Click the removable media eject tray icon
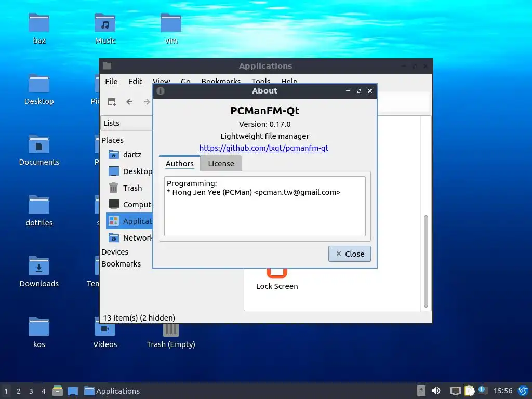This screenshot has height=399, width=532. (x=421, y=391)
